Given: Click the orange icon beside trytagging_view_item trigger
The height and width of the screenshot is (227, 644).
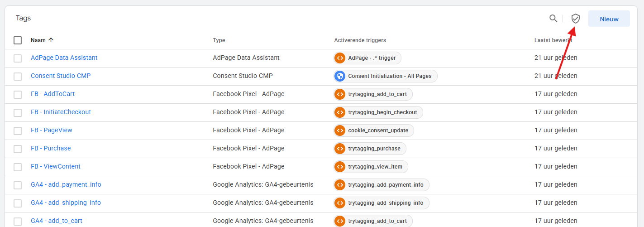Looking at the screenshot, I should point(340,167).
